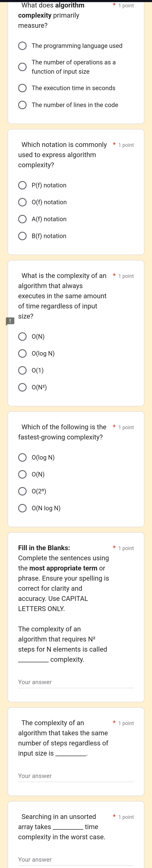Select O(N log N) option
Image resolution: width=152 pixels, height=868 pixels.
[23, 508]
